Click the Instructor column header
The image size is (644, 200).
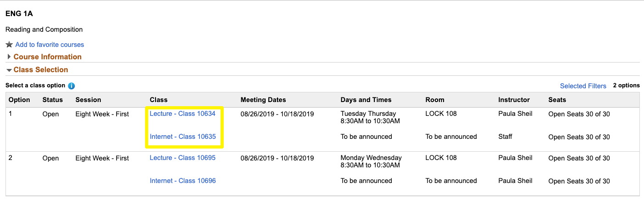514,100
